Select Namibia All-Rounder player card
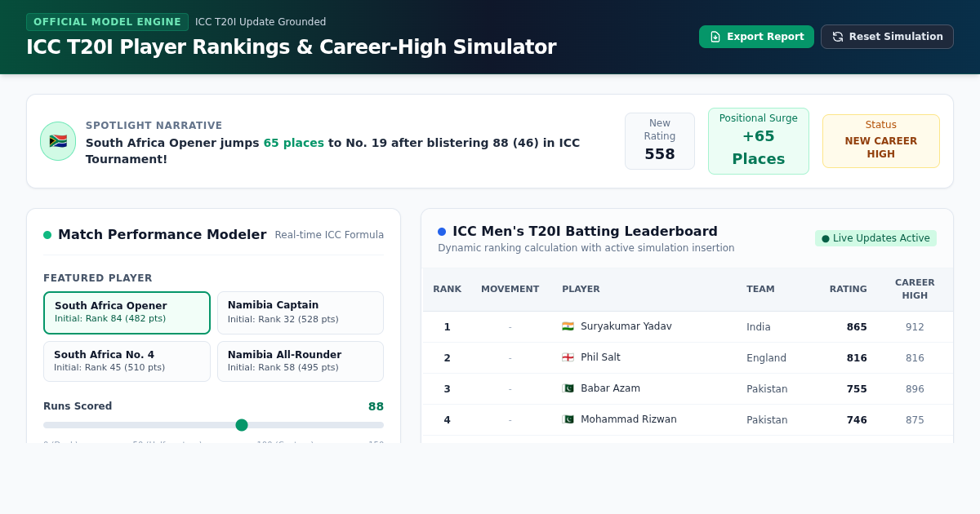 point(301,361)
